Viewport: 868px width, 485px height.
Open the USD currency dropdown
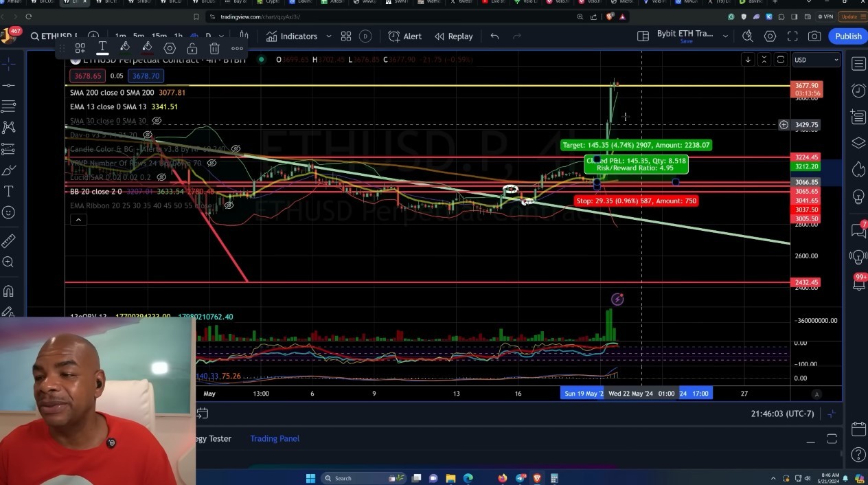point(816,60)
